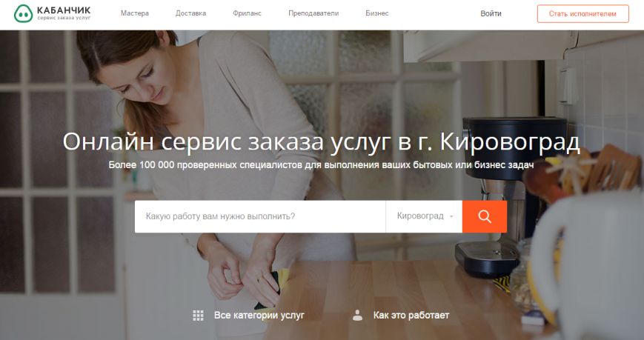Image resolution: width=644 pixels, height=340 pixels.
Task: Click the КАБАНЧИК brand name text
Action: (x=64, y=10)
